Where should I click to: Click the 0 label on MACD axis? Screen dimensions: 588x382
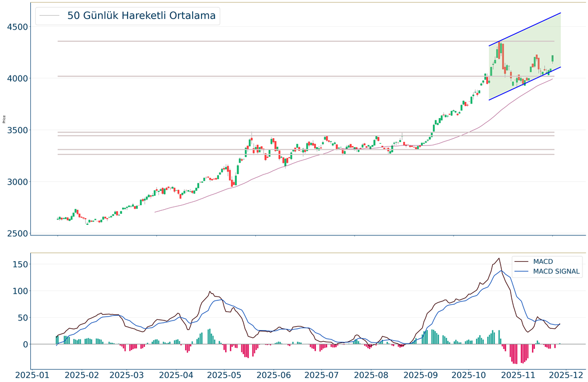(x=24, y=345)
